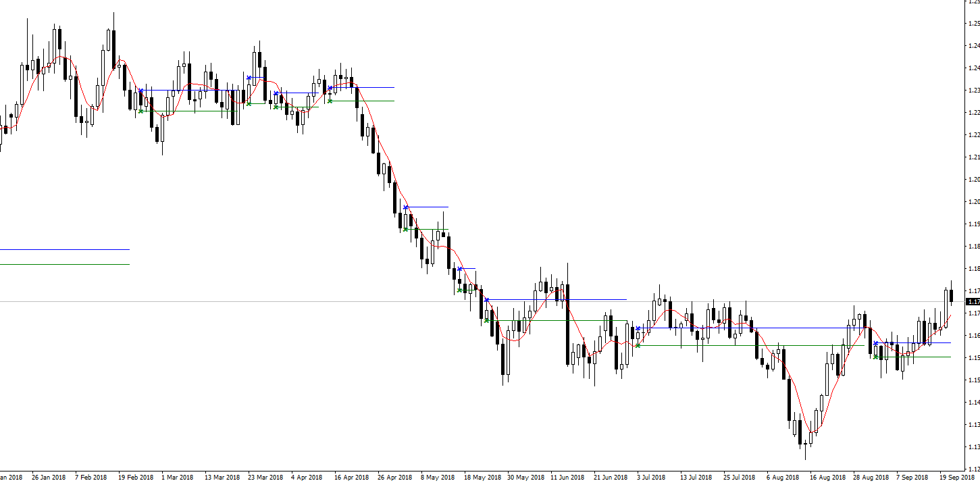Select the 26 Apr 2018 date label

394,478
